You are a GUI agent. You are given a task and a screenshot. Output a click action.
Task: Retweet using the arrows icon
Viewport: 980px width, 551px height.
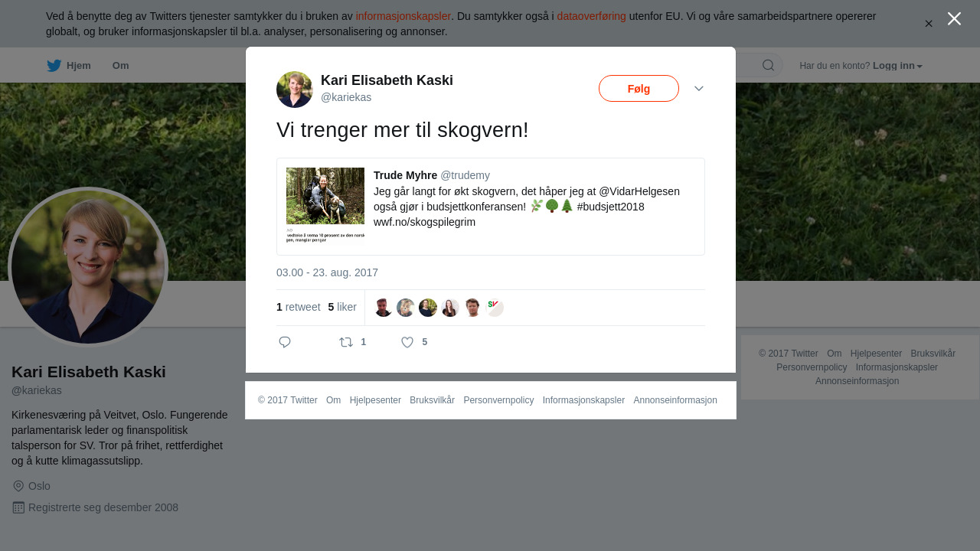(346, 342)
